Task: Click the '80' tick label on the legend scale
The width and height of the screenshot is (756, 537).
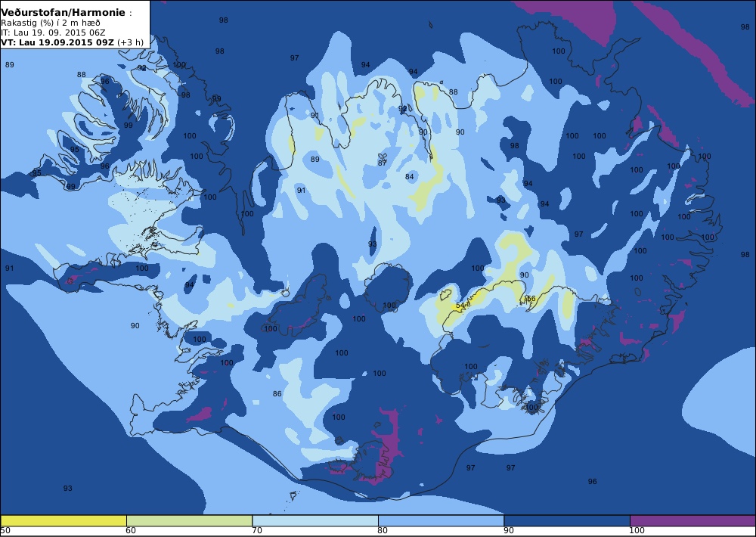Action: tap(383, 531)
